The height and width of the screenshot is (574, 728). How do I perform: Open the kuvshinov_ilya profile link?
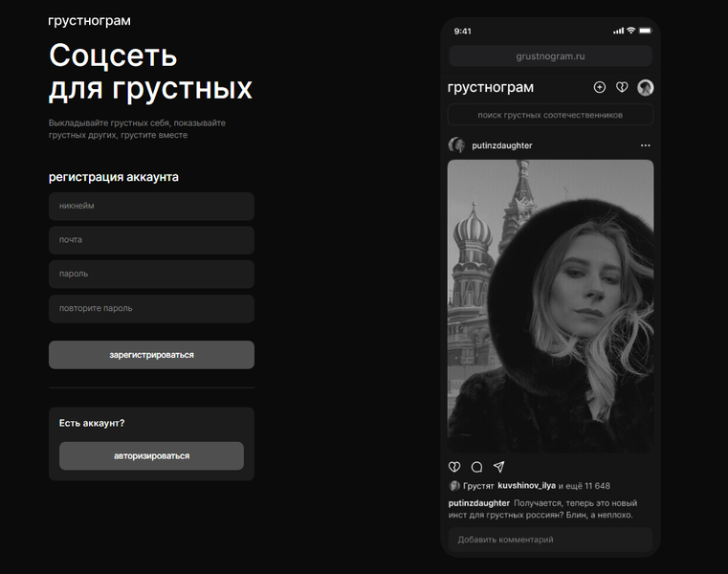[x=526, y=486]
